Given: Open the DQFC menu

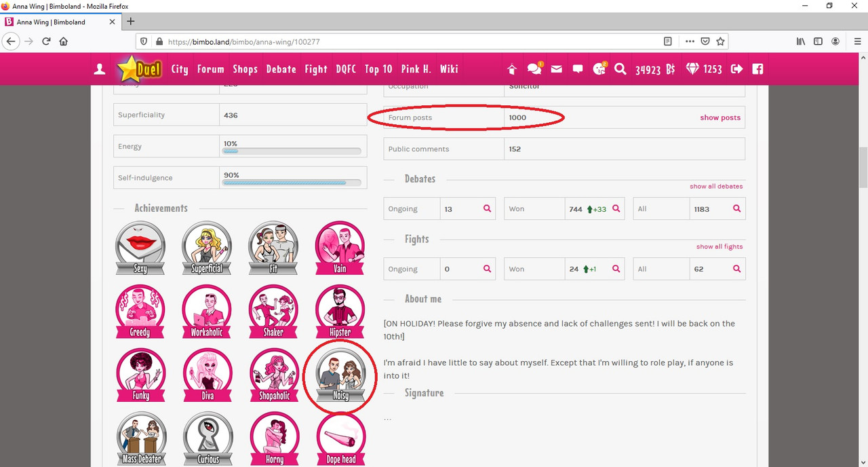Looking at the screenshot, I should coord(346,69).
